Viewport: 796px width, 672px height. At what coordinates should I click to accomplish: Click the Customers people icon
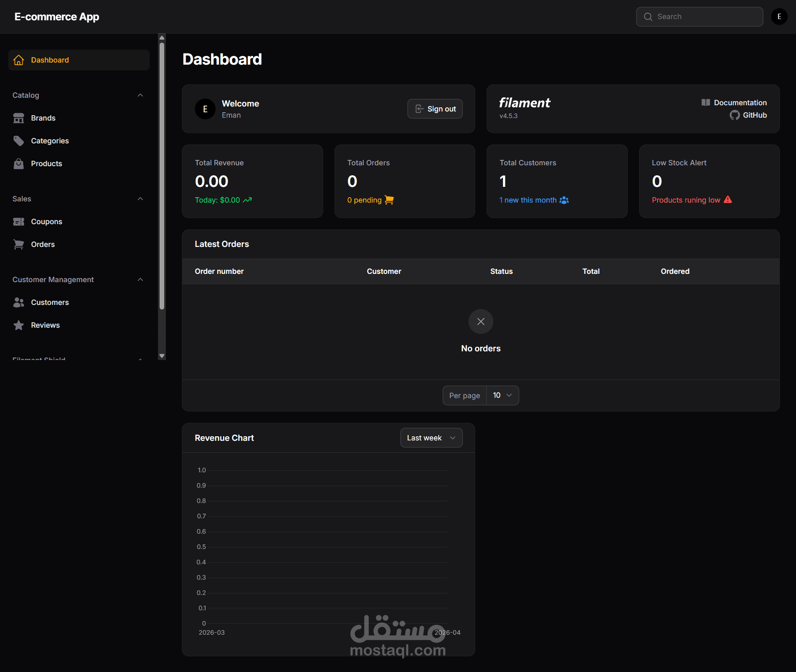click(19, 302)
